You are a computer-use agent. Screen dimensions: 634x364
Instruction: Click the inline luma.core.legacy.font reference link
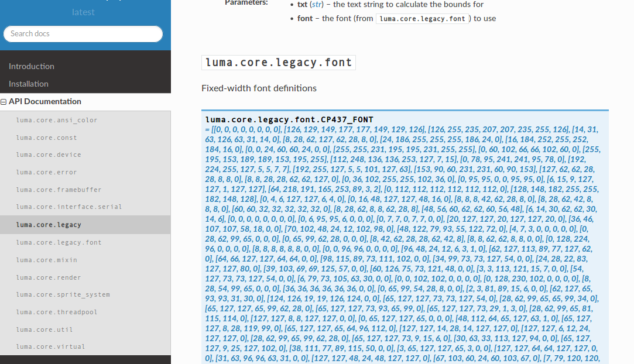click(422, 18)
